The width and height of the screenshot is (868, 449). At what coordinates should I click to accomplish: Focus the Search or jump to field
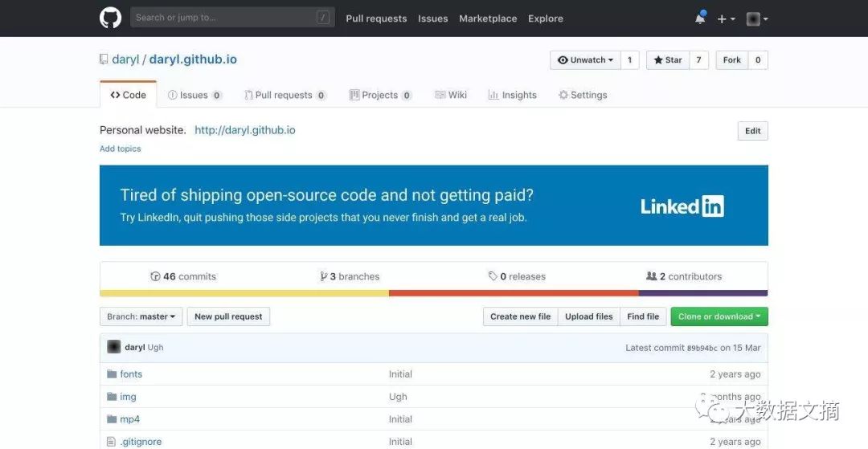tap(232, 17)
